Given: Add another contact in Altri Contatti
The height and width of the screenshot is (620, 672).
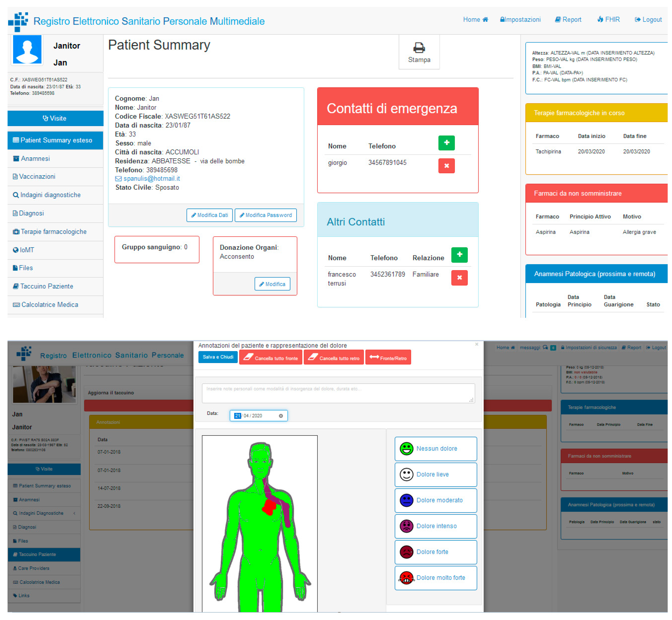Looking at the screenshot, I should pyautogui.click(x=459, y=255).
